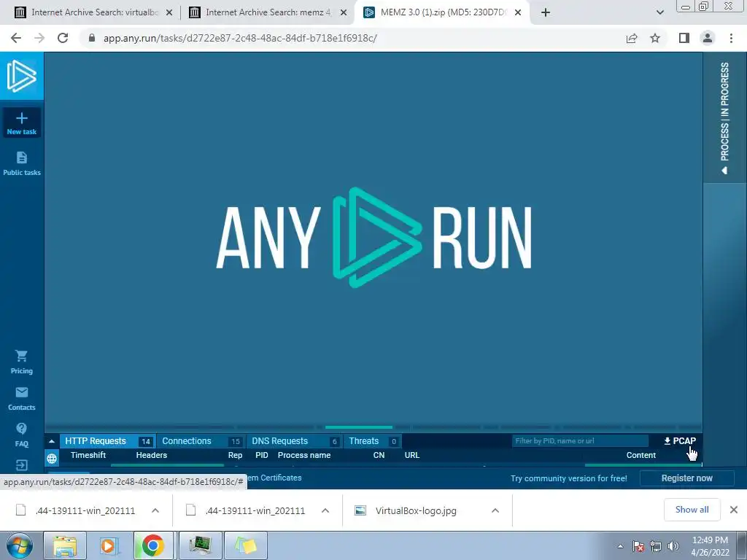The width and height of the screenshot is (747, 560).
Task: Click the Chrome taskbar icon
Action: (x=153, y=545)
